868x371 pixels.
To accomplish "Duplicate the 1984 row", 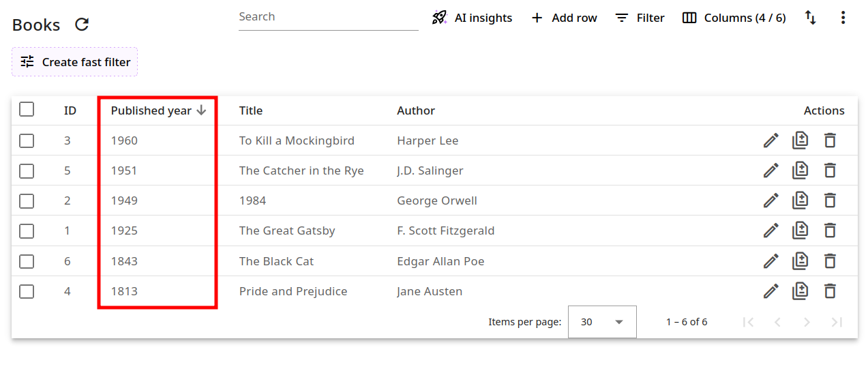I will 800,201.
